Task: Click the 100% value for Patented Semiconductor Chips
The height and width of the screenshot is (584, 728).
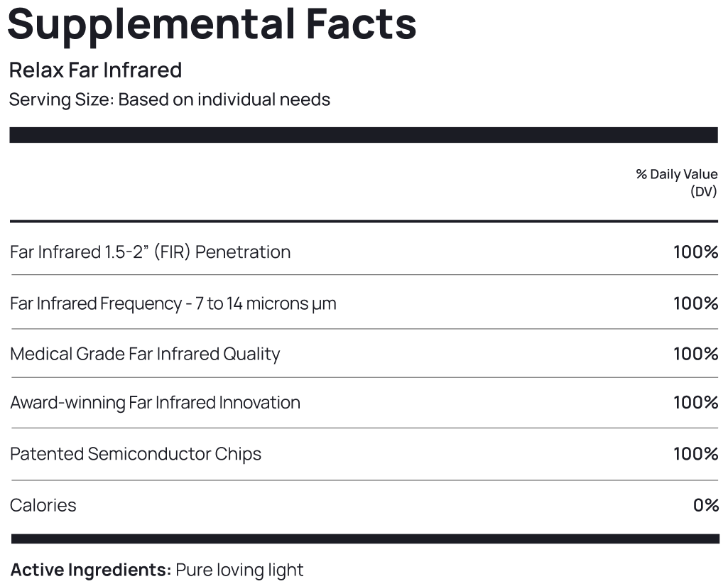Action: pyautogui.click(x=695, y=453)
